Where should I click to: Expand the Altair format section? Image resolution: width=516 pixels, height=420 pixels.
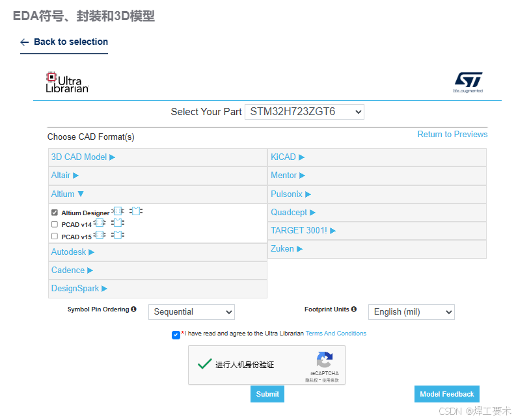click(x=157, y=176)
